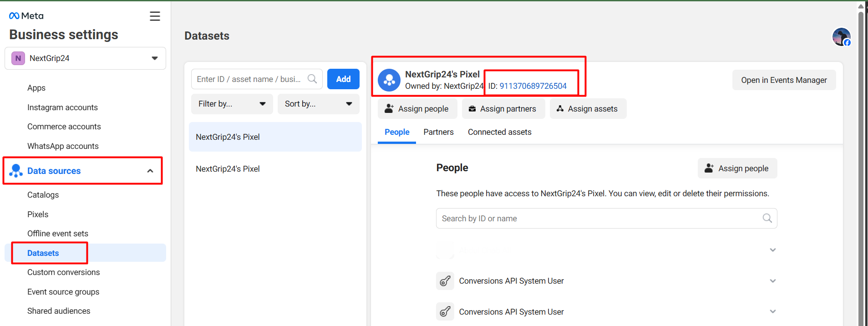Open the Filter by dropdown
The height and width of the screenshot is (326, 868).
pos(232,104)
